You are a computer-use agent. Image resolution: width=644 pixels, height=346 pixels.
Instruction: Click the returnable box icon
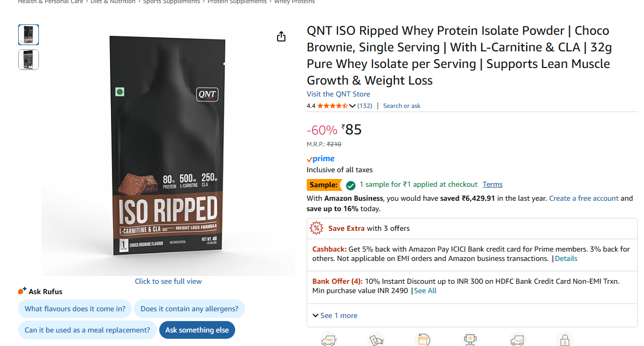423,340
